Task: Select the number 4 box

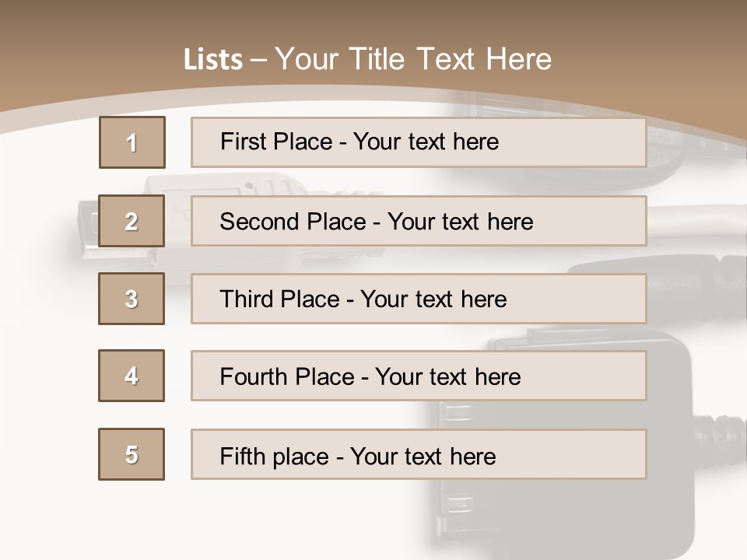Action: click(132, 376)
